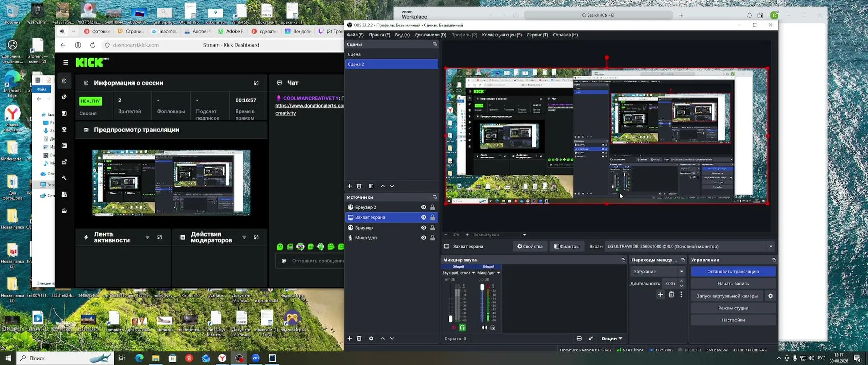Image resolution: width=868 pixels, height=365 pixels.
Task: Increase transition Длительность with up arrow
Action: point(681,281)
